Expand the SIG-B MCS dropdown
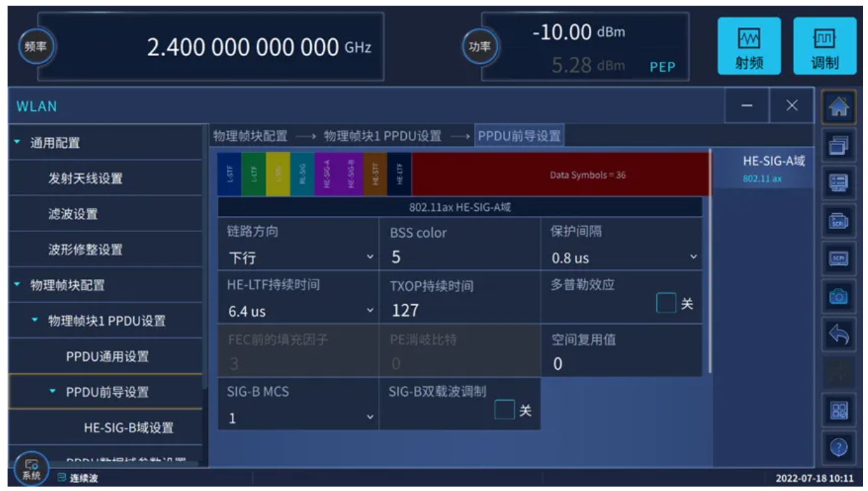This screenshot has width=868, height=491. tap(299, 418)
